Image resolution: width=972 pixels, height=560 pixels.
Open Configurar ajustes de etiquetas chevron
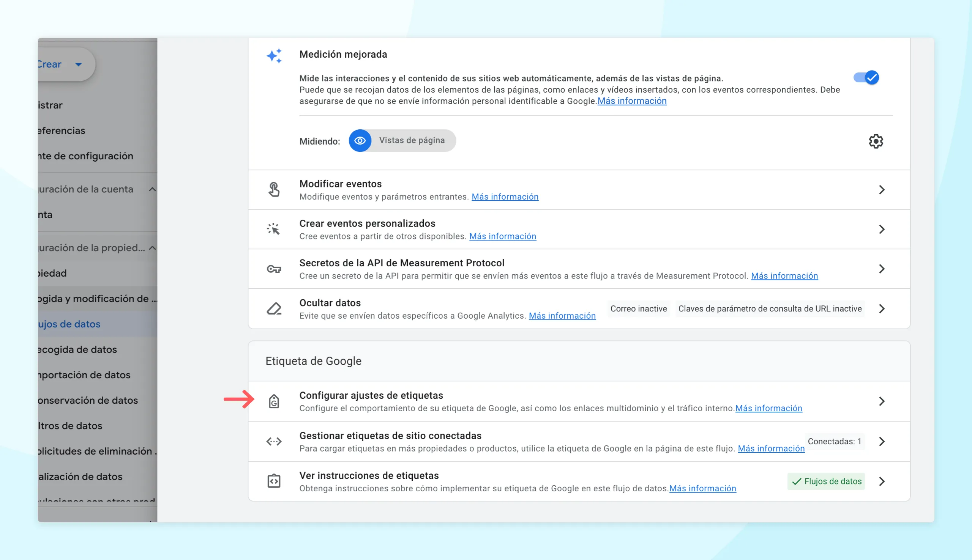[882, 401]
